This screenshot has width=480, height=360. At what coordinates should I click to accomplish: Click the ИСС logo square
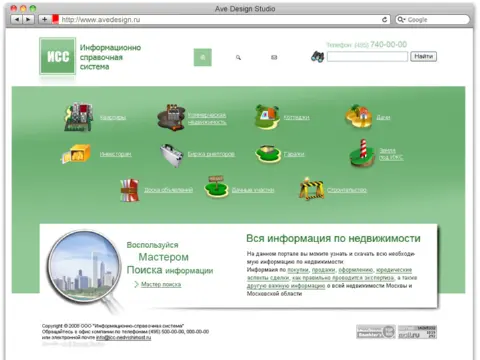(58, 56)
